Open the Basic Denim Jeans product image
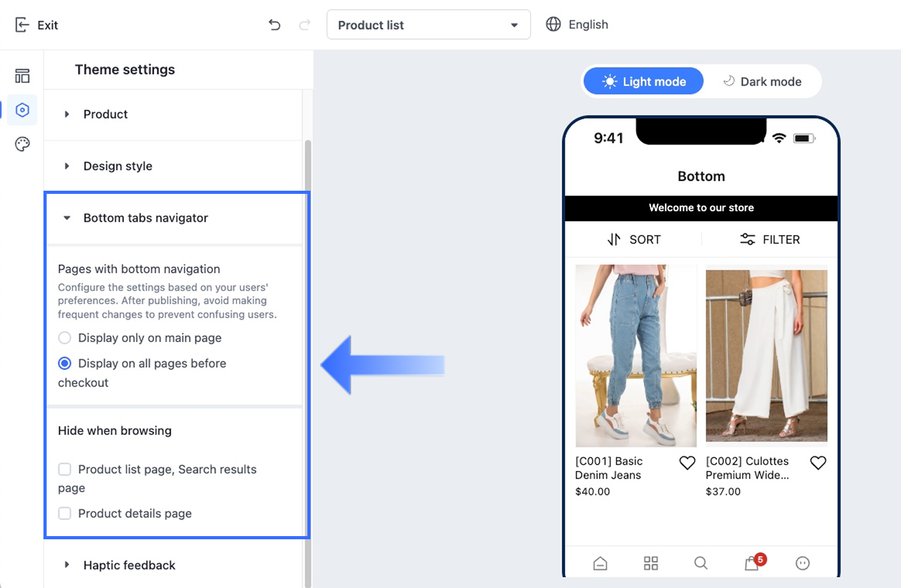901x588 pixels. (636, 356)
